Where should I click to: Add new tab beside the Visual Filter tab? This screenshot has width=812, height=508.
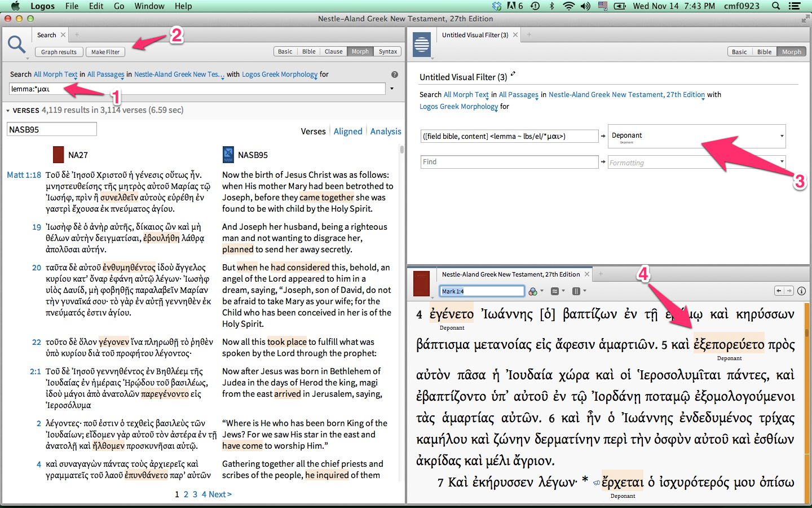pyautogui.click(x=529, y=35)
